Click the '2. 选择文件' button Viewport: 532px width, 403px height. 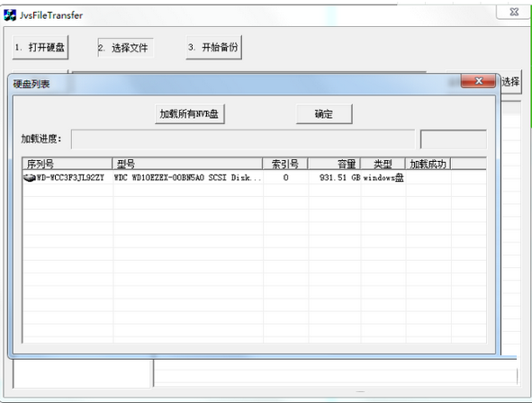pyautogui.click(x=125, y=48)
